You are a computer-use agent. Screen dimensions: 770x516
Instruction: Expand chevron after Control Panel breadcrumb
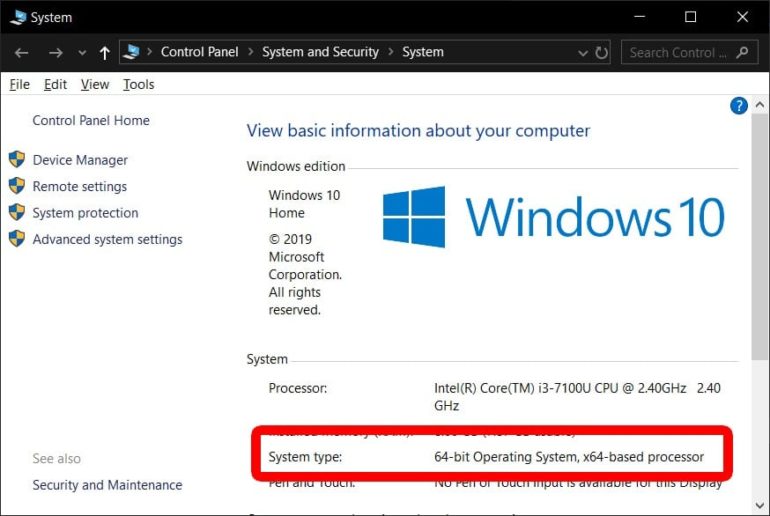(250, 52)
